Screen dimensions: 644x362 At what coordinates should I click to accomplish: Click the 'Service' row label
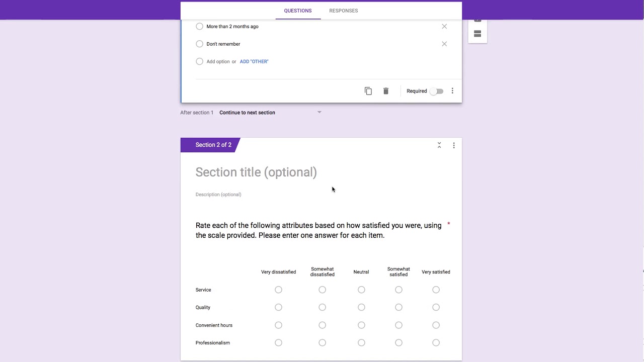click(203, 290)
